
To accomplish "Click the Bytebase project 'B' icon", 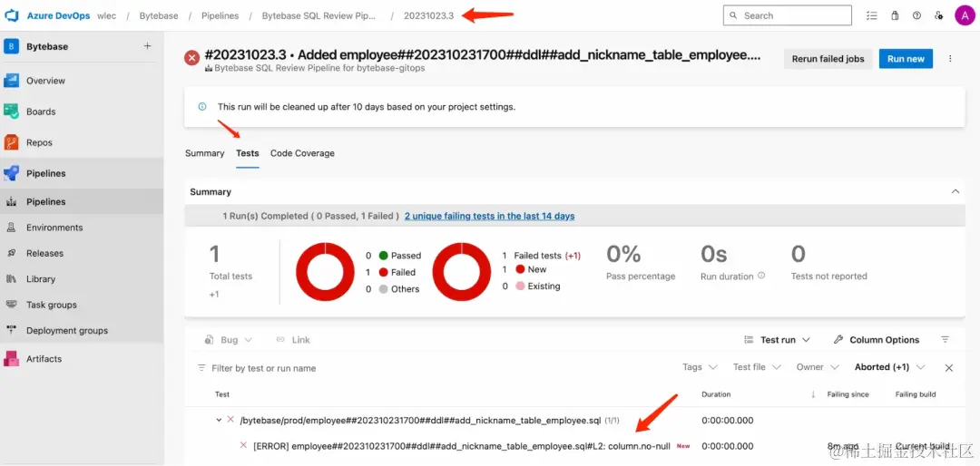I will tap(11, 46).
